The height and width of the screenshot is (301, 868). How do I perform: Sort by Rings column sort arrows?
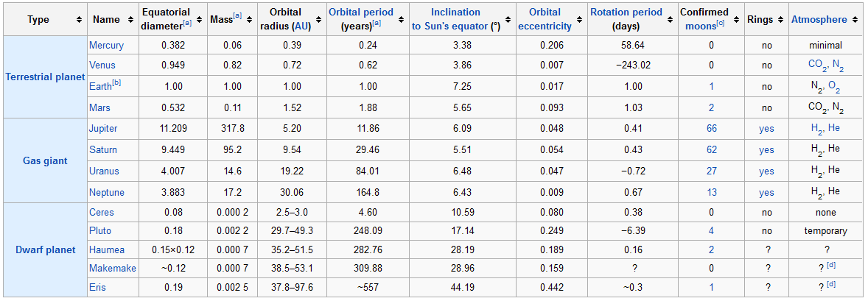click(x=780, y=19)
